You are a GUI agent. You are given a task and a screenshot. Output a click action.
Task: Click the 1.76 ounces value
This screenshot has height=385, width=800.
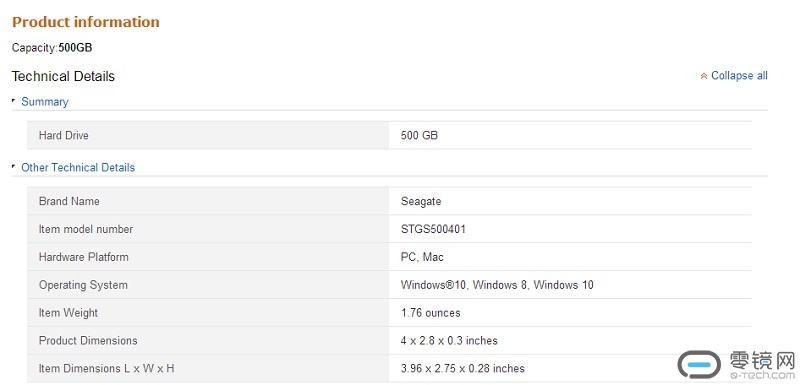[431, 313]
